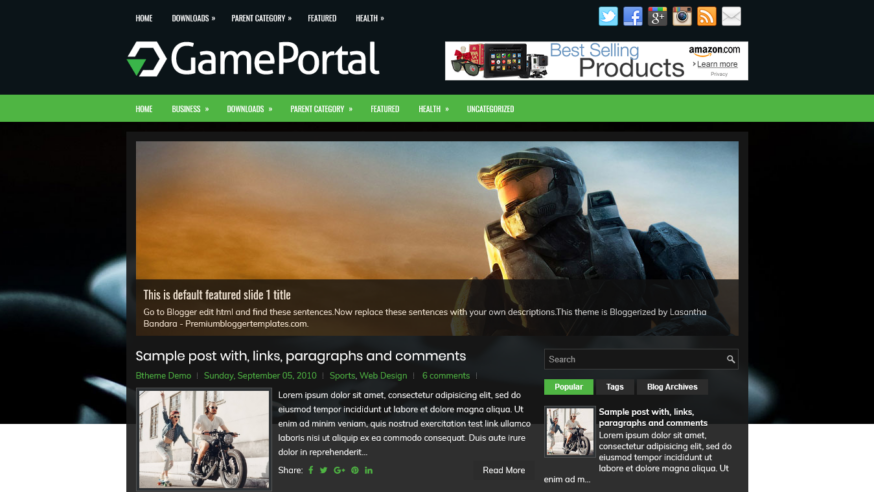Open the sample post title link
The width and height of the screenshot is (874, 492).
(300, 356)
